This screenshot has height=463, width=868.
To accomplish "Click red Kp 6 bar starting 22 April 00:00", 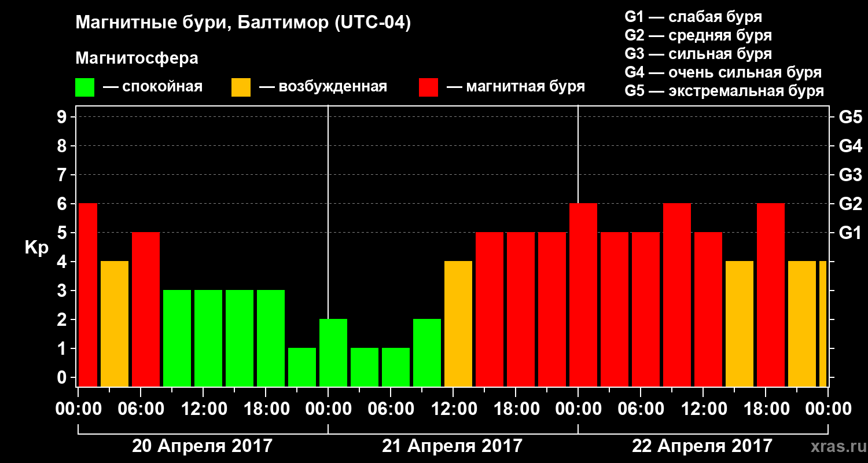I will point(583,295).
